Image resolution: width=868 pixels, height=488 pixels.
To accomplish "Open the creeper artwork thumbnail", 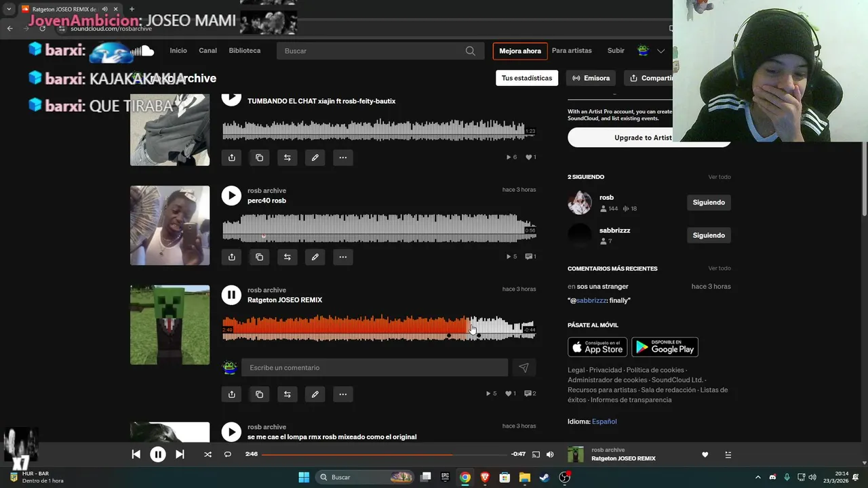I will tap(170, 325).
